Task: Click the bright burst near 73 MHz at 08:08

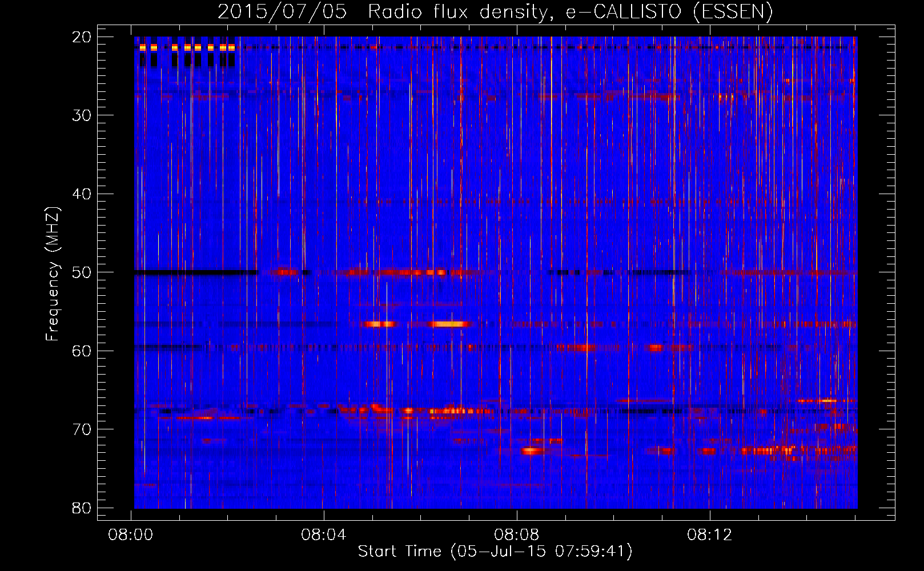Action: click(532, 451)
